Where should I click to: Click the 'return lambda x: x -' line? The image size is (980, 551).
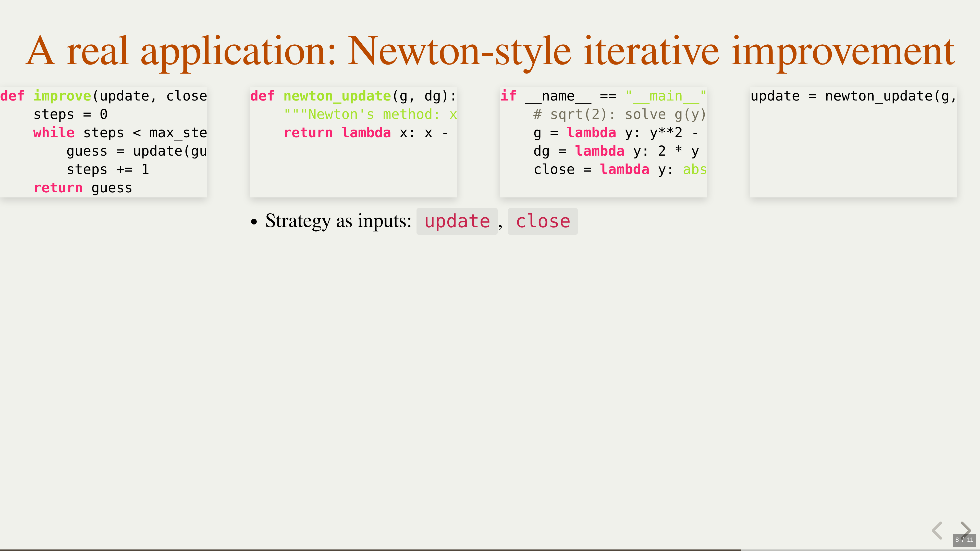[x=366, y=133]
